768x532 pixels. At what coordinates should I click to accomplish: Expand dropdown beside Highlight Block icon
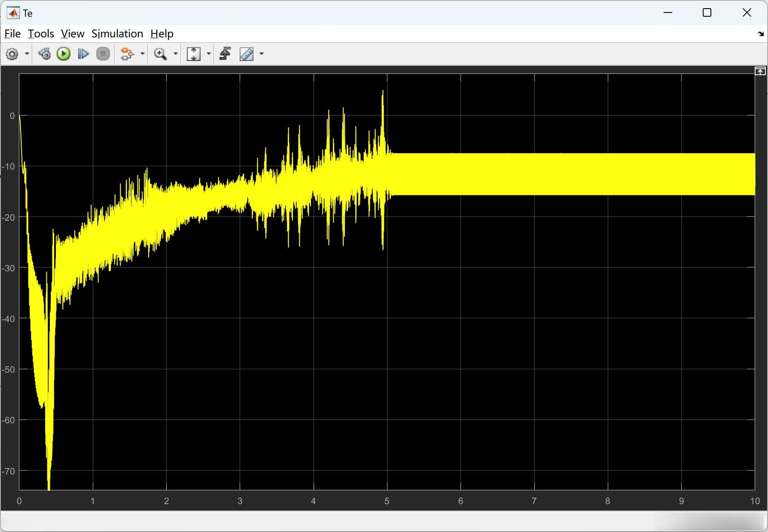[x=142, y=54]
